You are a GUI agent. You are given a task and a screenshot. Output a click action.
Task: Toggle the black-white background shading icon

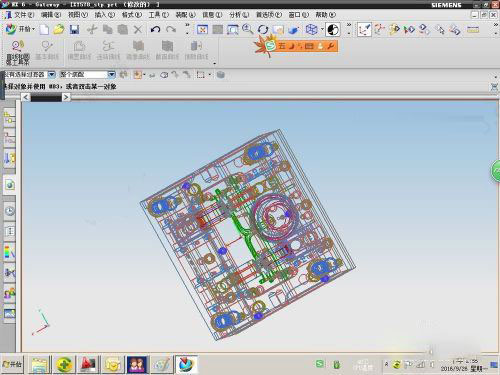pos(333,30)
